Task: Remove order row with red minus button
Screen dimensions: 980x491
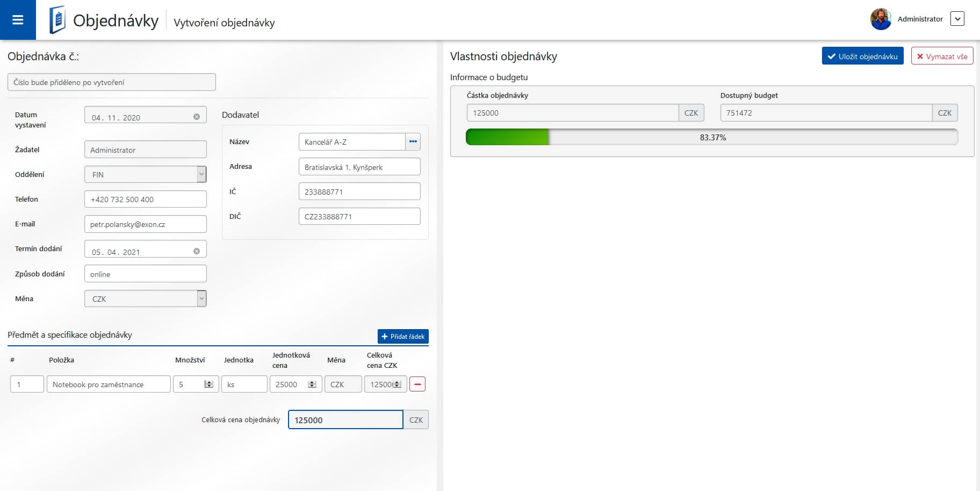Action: [x=417, y=384]
